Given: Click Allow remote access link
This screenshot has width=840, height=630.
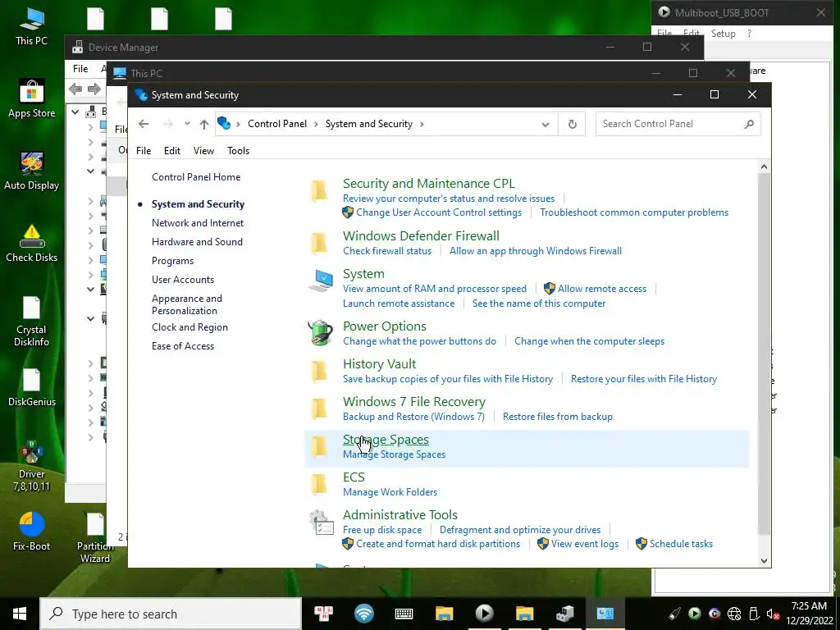Looking at the screenshot, I should click(x=602, y=289).
